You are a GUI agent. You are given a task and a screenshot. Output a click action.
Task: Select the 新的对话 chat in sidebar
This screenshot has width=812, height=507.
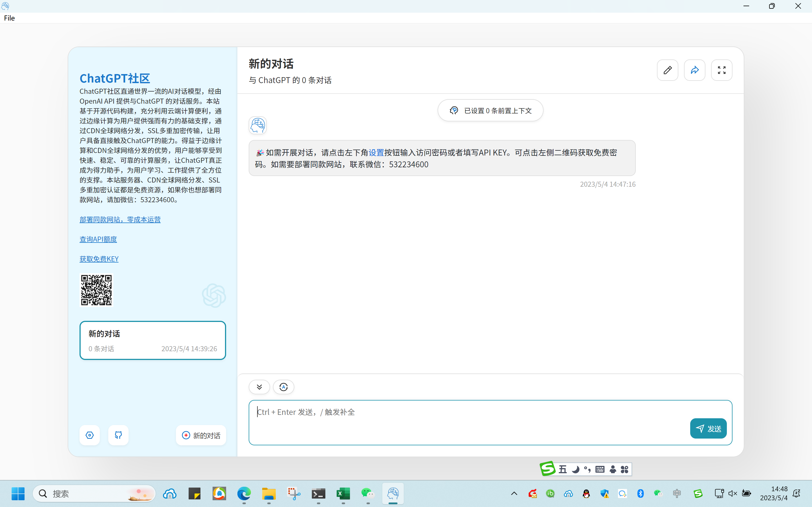pos(152,340)
